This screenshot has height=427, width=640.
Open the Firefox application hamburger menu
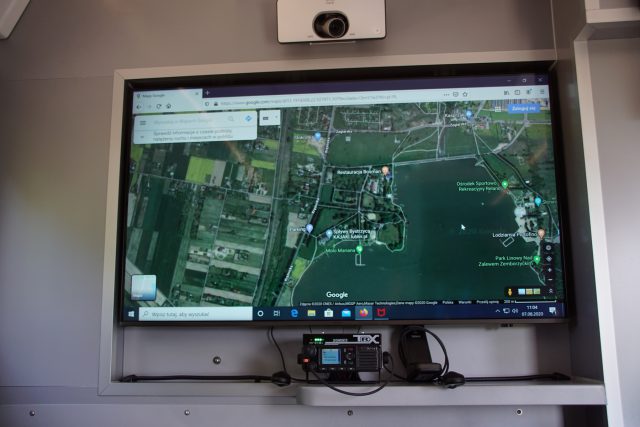click(542, 92)
